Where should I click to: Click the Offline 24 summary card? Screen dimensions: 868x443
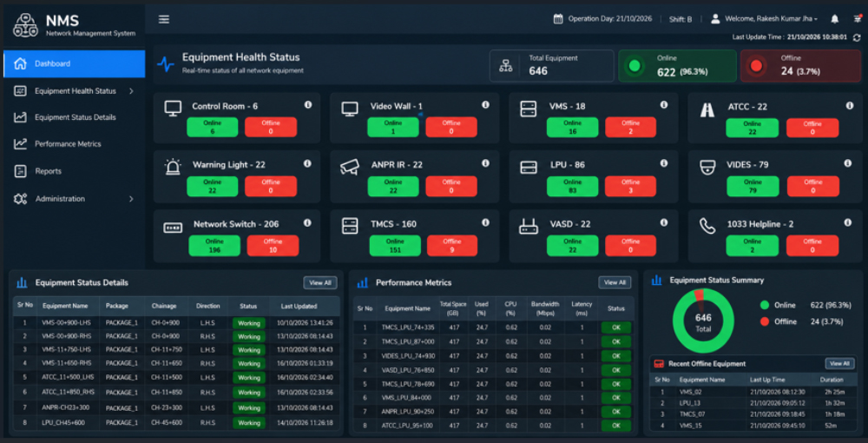pyautogui.click(x=800, y=66)
